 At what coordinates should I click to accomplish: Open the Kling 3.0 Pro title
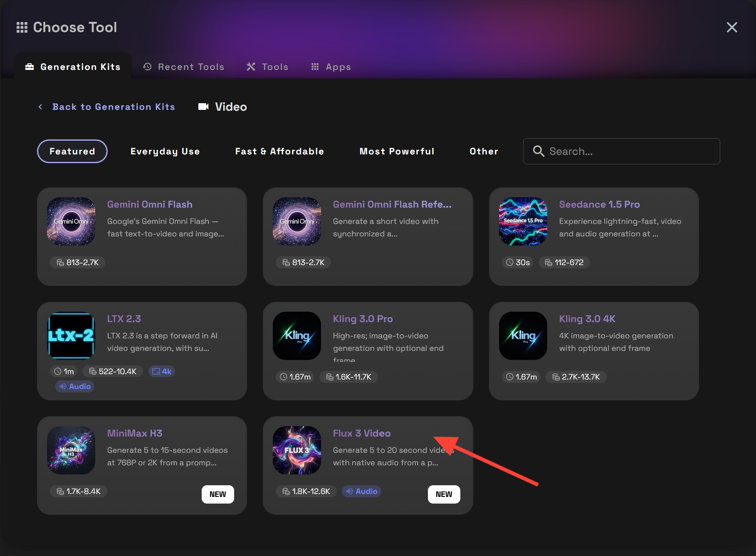(x=363, y=319)
